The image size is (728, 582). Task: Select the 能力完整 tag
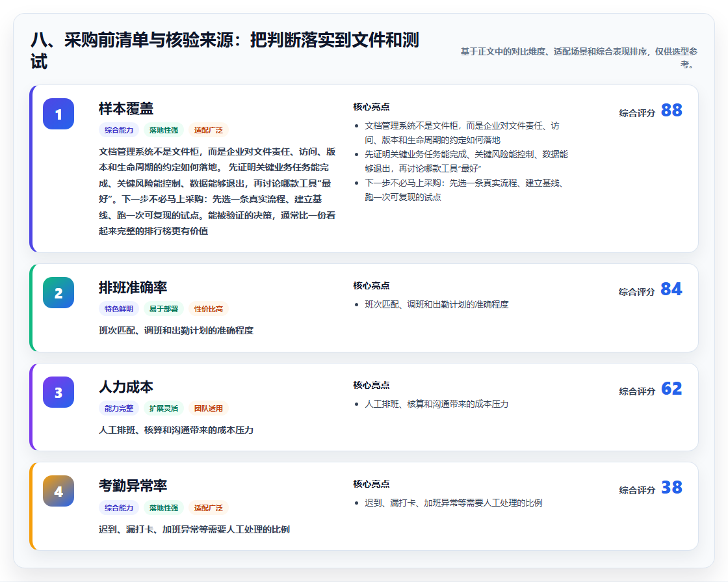coord(119,408)
